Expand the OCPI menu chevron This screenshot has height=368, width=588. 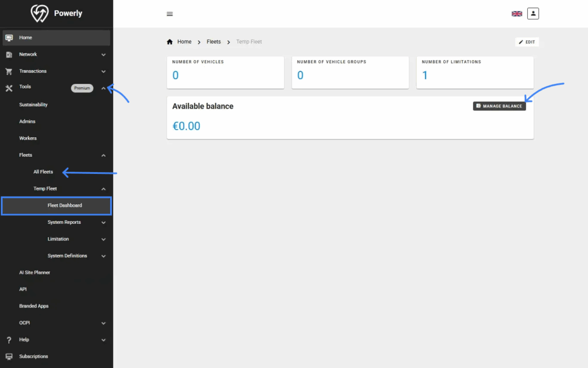pos(103,323)
